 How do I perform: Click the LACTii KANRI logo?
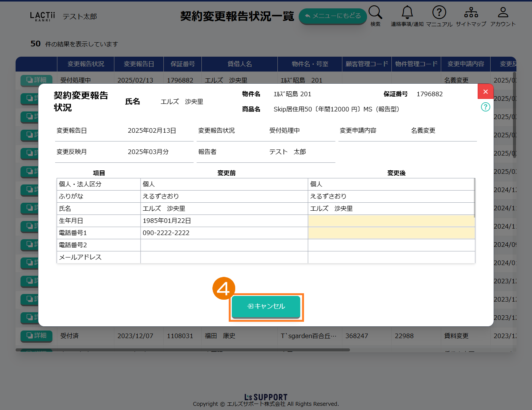43,16
